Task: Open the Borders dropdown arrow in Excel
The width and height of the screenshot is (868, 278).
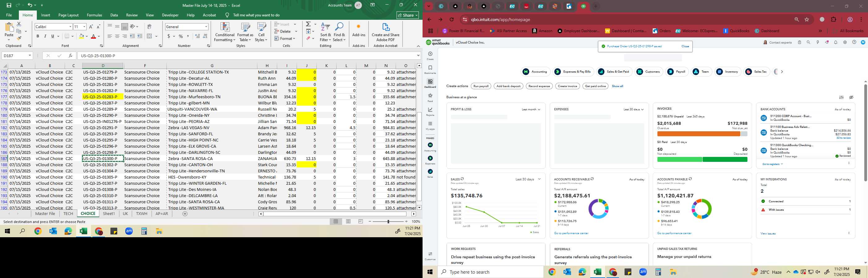Action: point(73,36)
